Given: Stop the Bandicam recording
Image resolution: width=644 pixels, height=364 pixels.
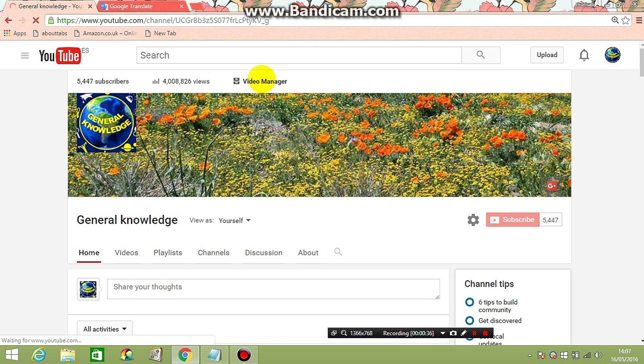Looking at the screenshot, I should click(x=485, y=333).
